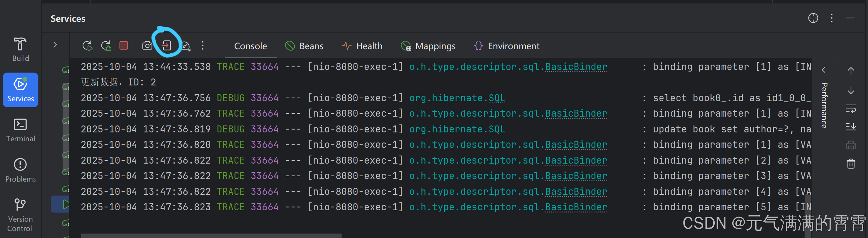Open the Terminal tool window
This screenshot has height=238, width=868.
pyautogui.click(x=20, y=130)
